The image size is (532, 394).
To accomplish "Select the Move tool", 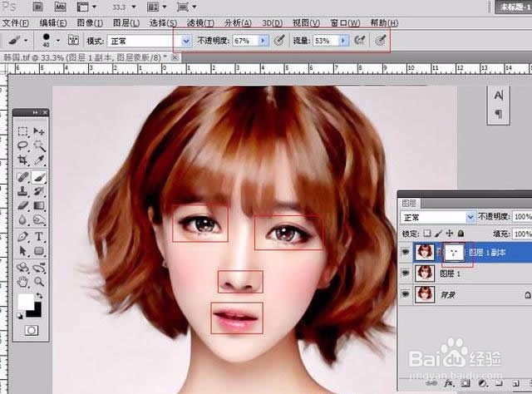I will [39, 131].
